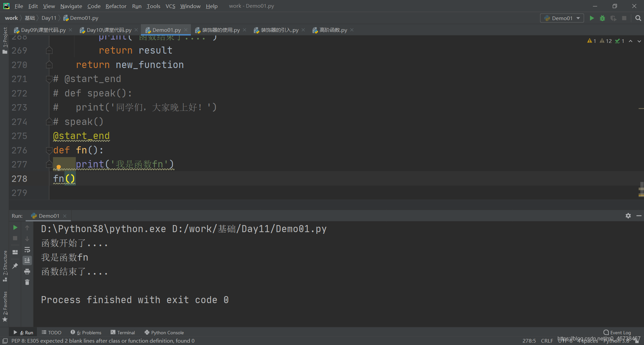644x345 pixels.
Task: Close the Demo01.py editor tab
Action: pos(186,30)
